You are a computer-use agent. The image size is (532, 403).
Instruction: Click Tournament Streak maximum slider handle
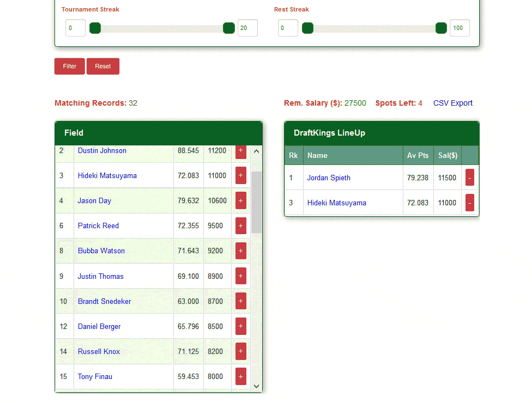point(229,28)
